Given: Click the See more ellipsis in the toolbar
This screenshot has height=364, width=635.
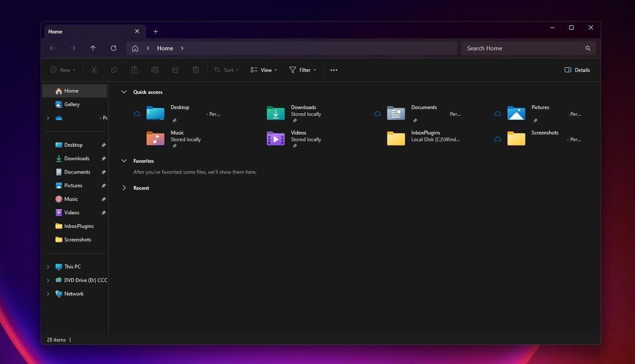Looking at the screenshot, I should point(334,70).
